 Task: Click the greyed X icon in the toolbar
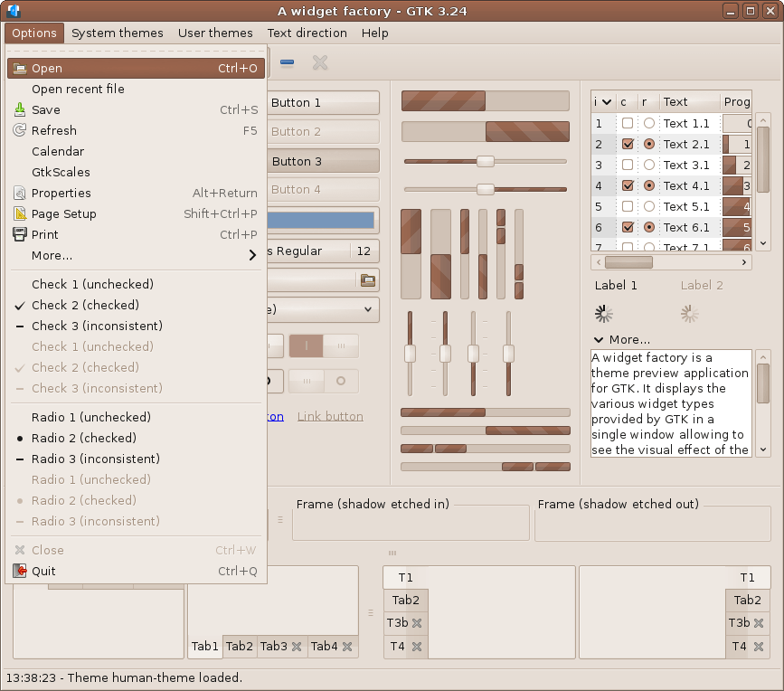(320, 63)
